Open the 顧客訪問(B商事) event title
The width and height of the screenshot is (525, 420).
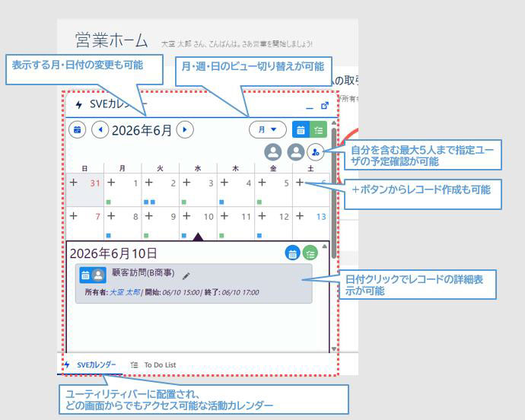143,273
